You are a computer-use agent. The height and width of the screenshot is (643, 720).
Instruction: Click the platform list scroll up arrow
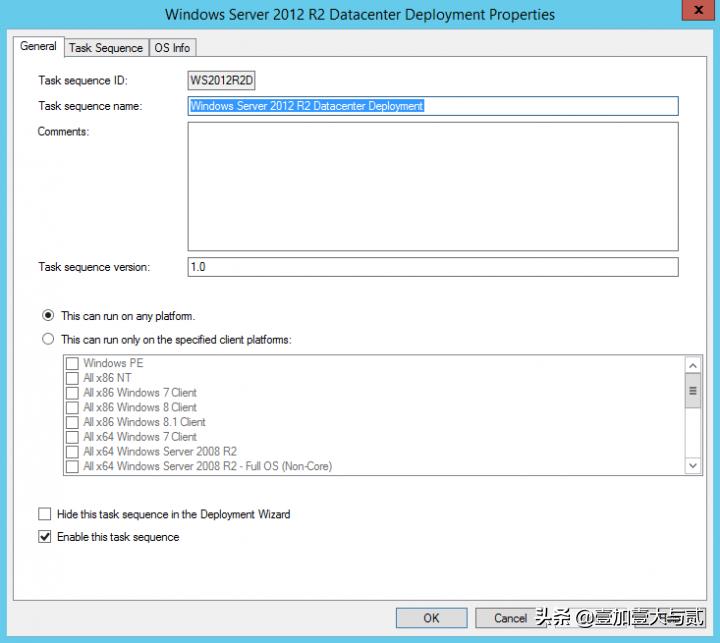[693, 366]
